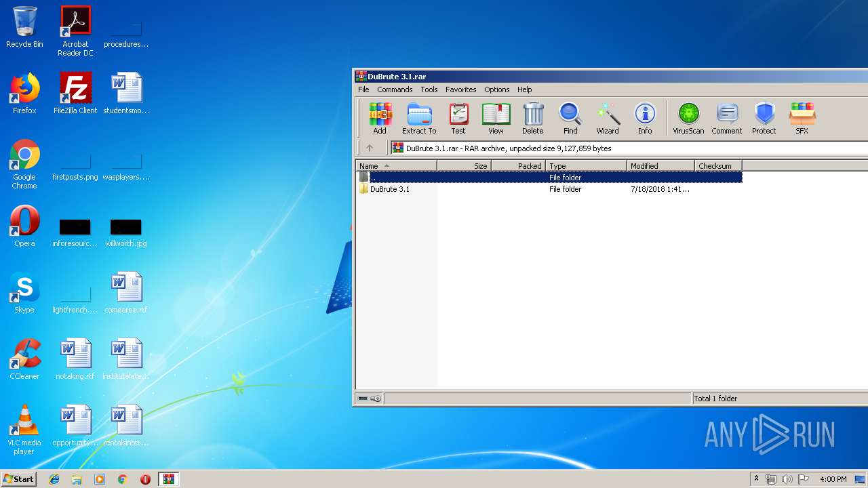Viewport: 868px width, 488px height.
Task: Open the Start menu button
Action: coord(19,479)
